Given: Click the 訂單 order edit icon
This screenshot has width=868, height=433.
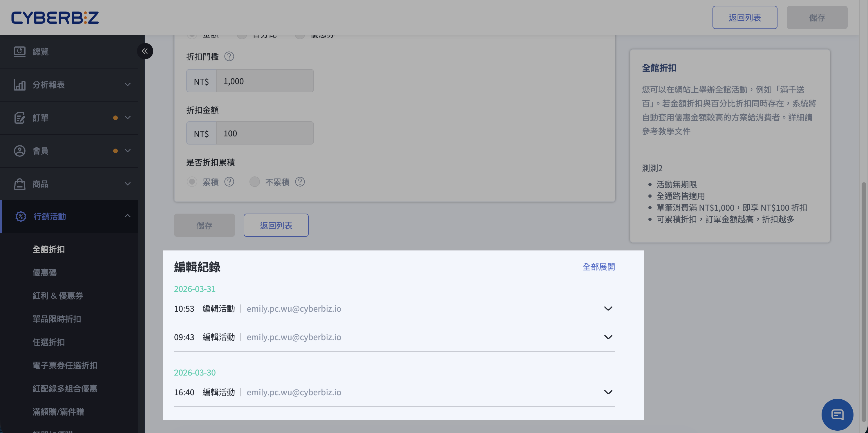Looking at the screenshot, I should [19, 118].
